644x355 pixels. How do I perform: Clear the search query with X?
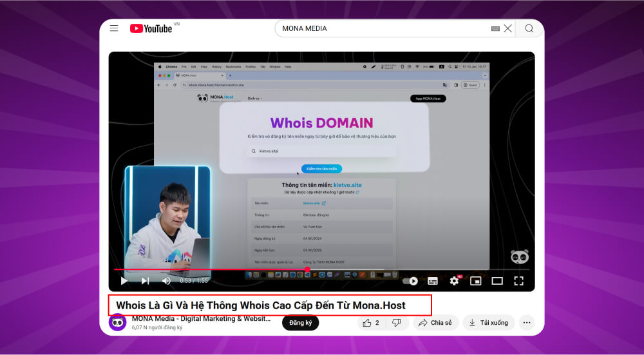[508, 28]
